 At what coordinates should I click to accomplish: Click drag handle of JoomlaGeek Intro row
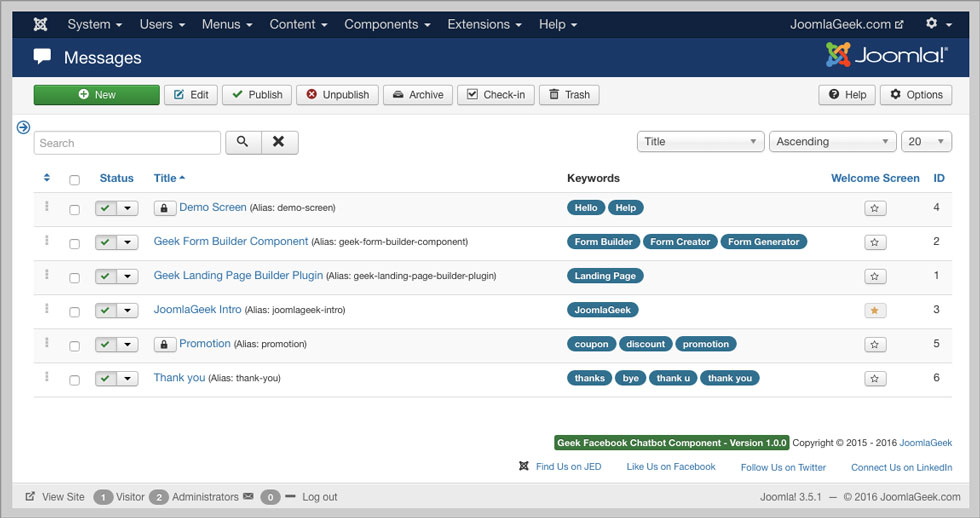coord(47,309)
